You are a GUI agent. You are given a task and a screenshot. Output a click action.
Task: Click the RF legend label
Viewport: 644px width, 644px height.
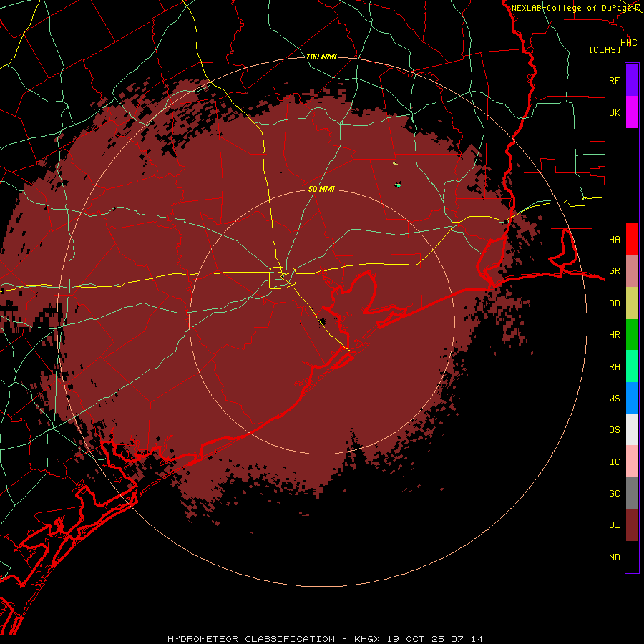tap(615, 80)
